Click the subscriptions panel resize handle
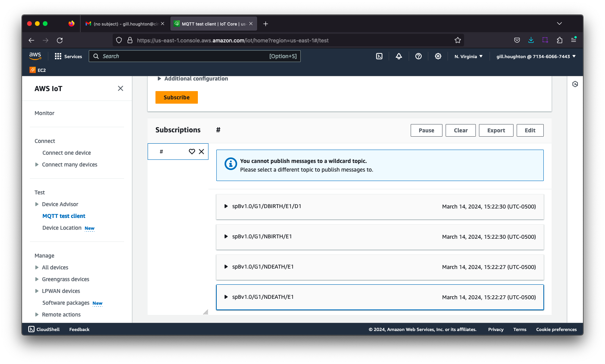 click(205, 312)
